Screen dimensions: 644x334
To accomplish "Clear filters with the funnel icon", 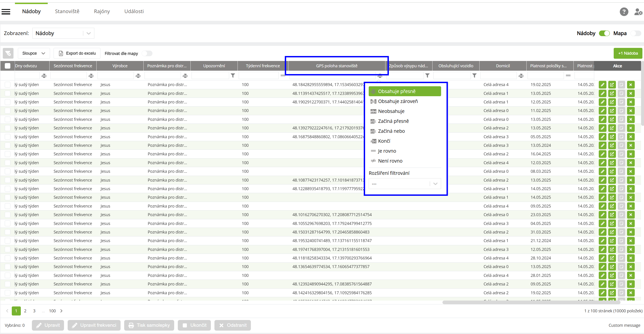I will click(x=8, y=53).
